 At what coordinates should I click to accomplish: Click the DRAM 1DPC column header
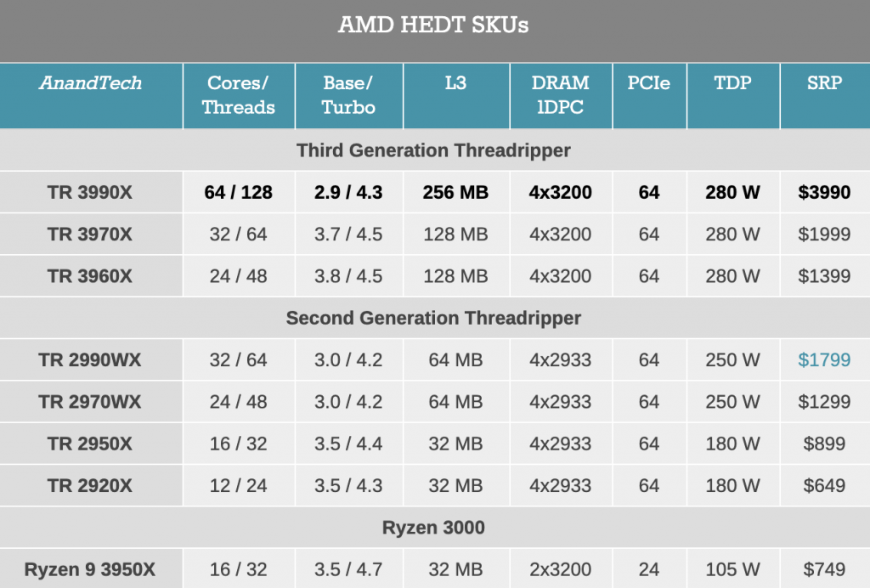pos(561,95)
